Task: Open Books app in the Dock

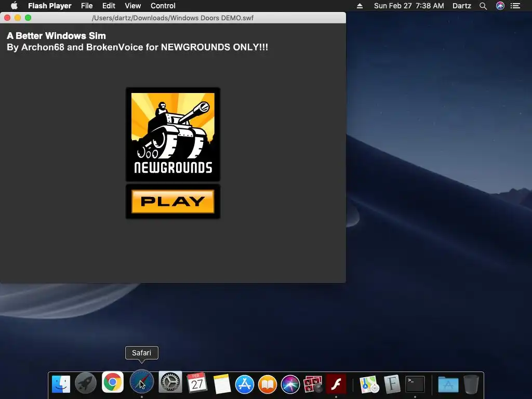Action: [x=268, y=384]
